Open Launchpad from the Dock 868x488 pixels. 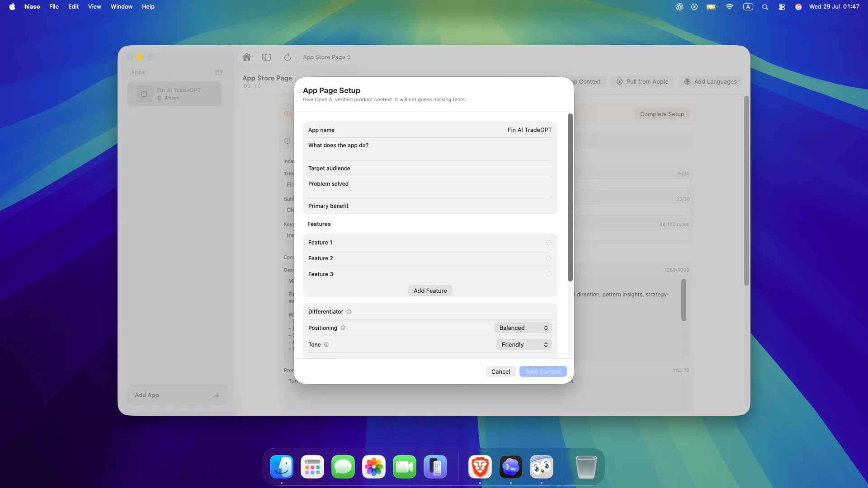tap(312, 467)
